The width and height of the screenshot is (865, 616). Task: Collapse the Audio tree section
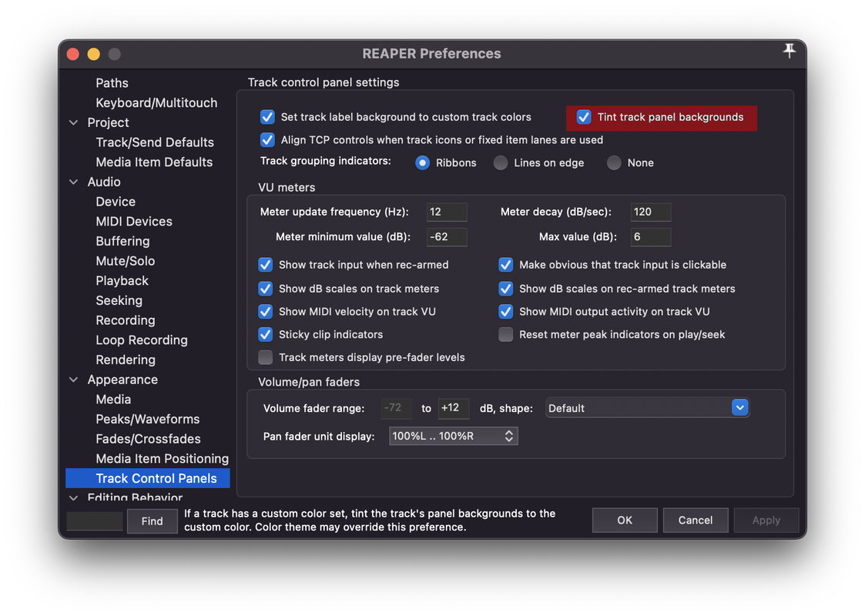(x=74, y=182)
